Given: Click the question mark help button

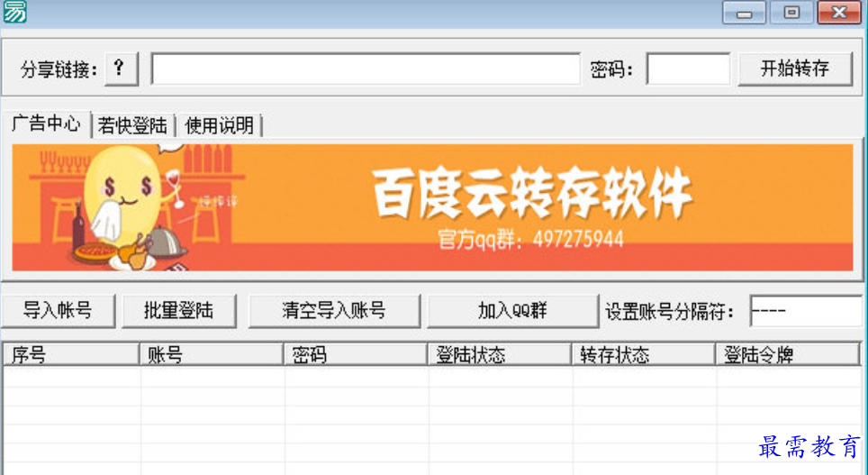Looking at the screenshot, I should pos(122,69).
